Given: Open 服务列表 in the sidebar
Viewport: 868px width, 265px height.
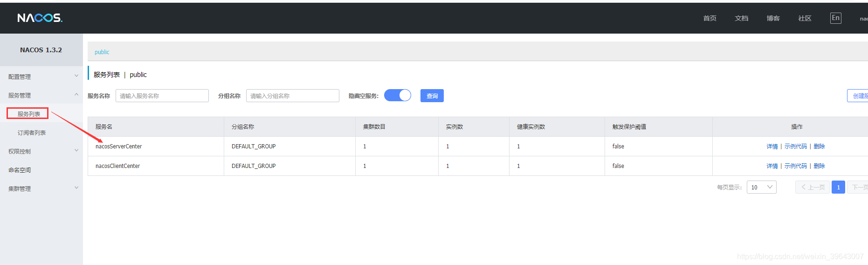Looking at the screenshot, I should pos(28,114).
